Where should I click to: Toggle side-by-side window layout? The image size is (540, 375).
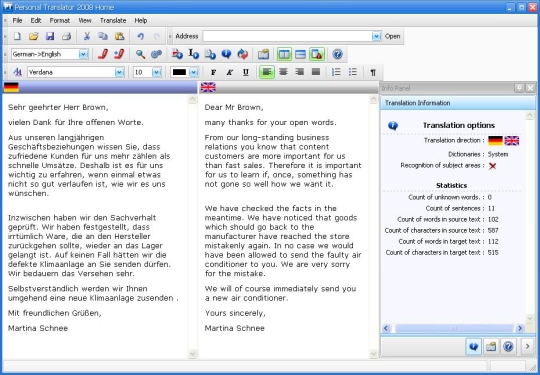[x=284, y=54]
